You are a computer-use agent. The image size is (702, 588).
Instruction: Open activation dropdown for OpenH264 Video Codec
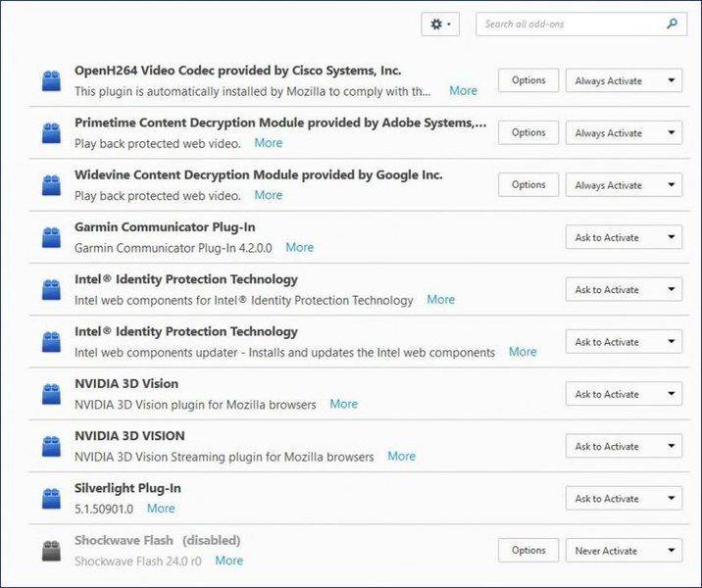point(624,80)
